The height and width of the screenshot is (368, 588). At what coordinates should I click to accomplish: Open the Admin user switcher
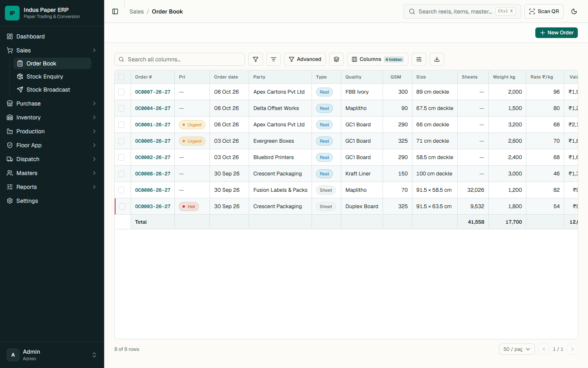(52, 355)
